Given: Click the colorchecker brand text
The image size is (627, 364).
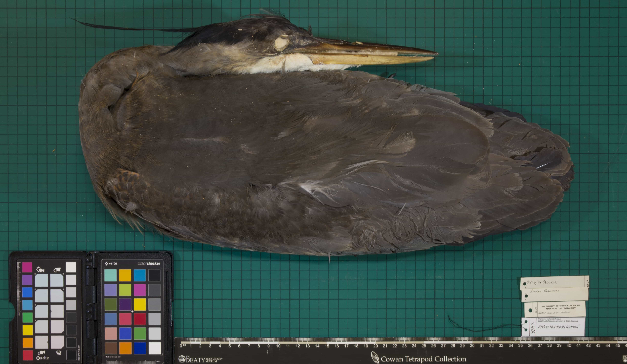Looking at the screenshot, I should coord(149,264).
